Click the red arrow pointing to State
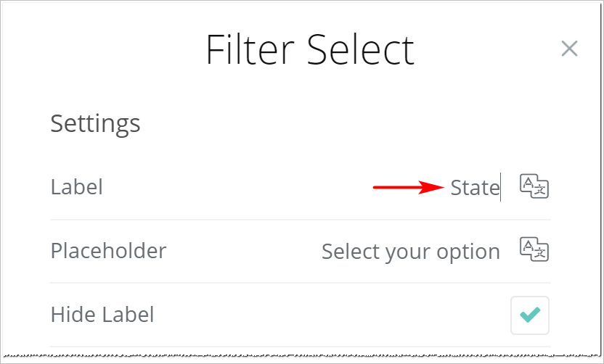 tap(408, 188)
